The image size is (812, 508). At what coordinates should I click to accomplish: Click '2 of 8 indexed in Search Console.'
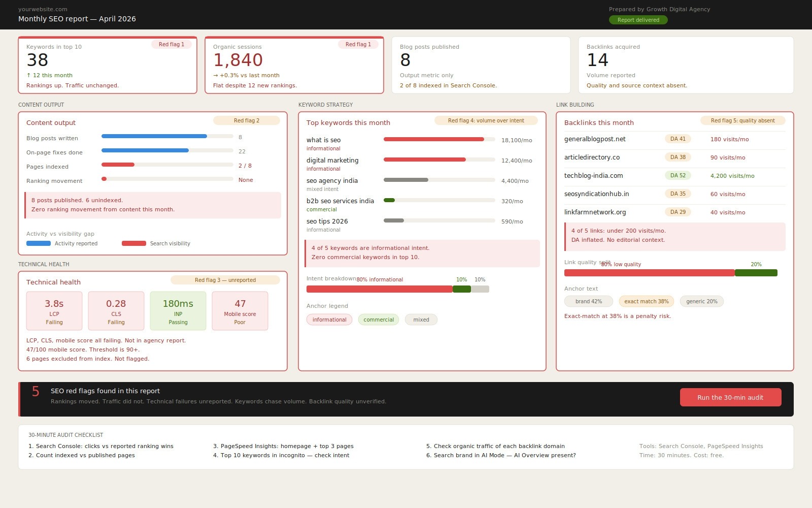pos(448,85)
